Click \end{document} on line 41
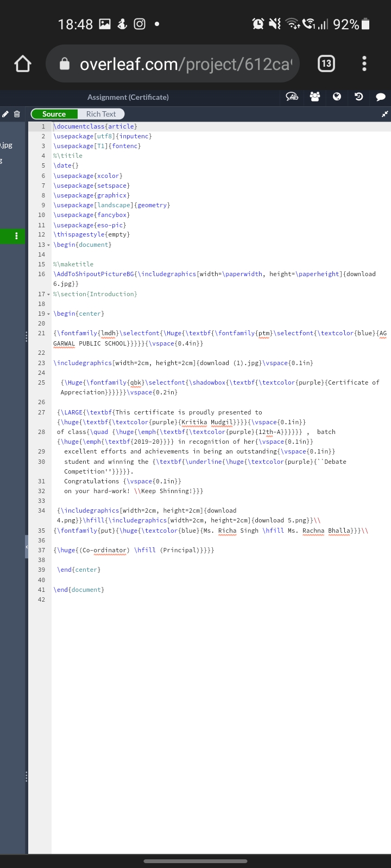Image resolution: width=391 pixels, height=868 pixels. pos(79,590)
